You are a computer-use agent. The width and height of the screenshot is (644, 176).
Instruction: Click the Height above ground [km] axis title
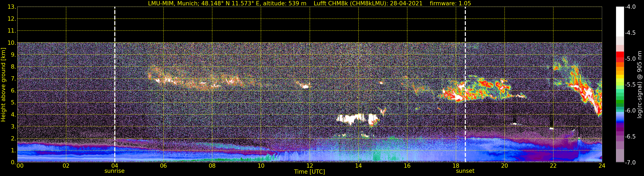[x=3, y=85]
